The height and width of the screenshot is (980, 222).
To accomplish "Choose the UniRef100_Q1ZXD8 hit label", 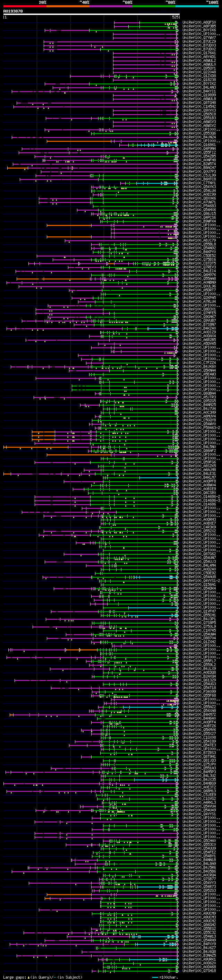I will 199,76.
